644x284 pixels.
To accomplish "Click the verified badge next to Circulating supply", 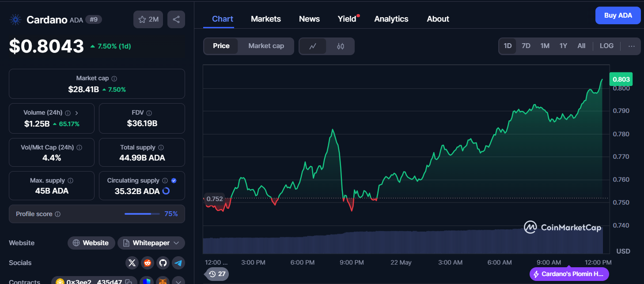I will (174, 181).
